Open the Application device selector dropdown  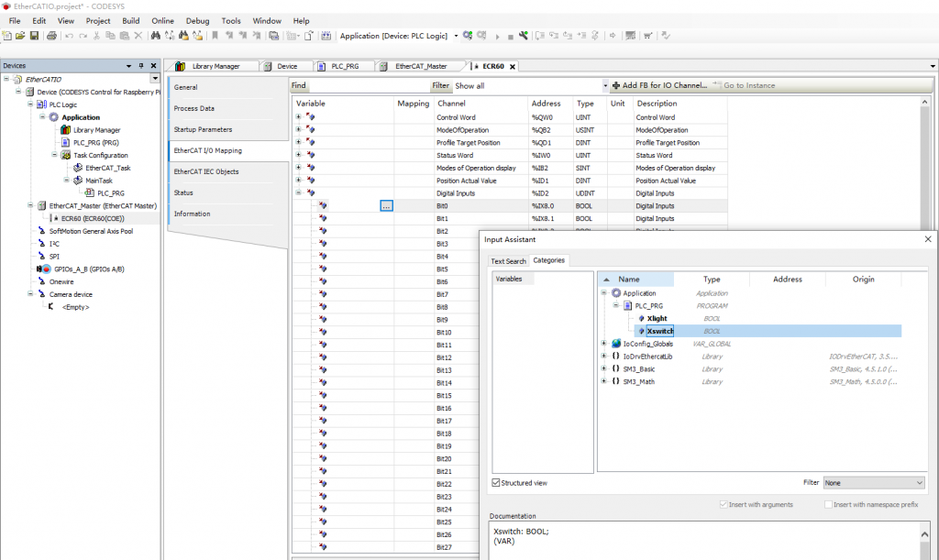457,36
